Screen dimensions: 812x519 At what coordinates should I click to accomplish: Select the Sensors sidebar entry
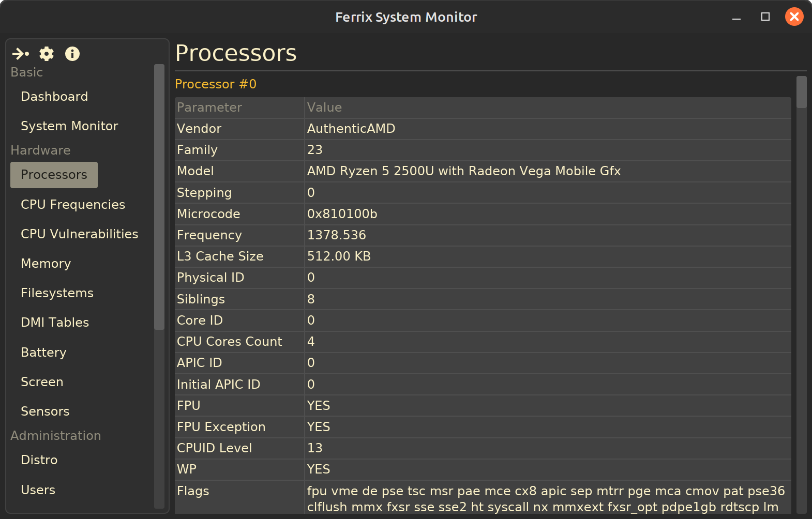[x=45, y=411]
